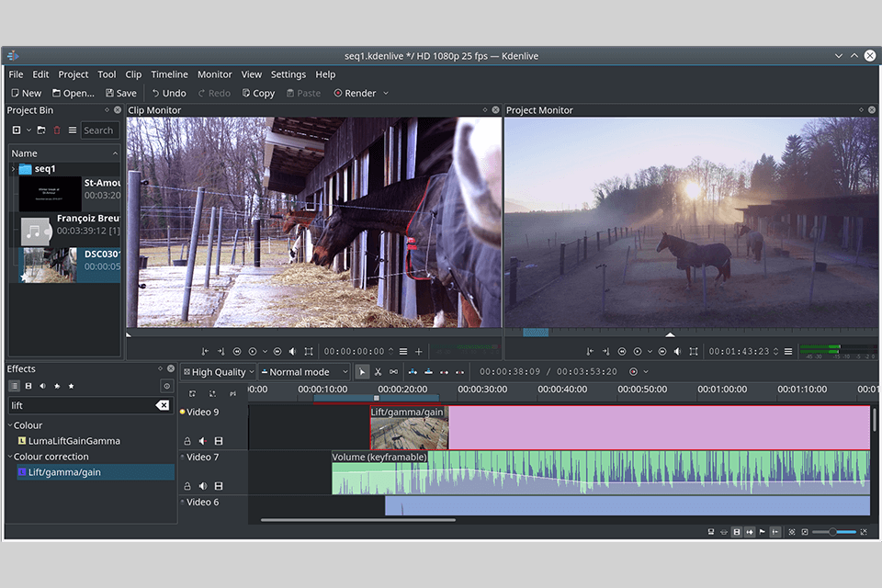Click the plus marker icon in Clip Monitor

pos(419,352)
